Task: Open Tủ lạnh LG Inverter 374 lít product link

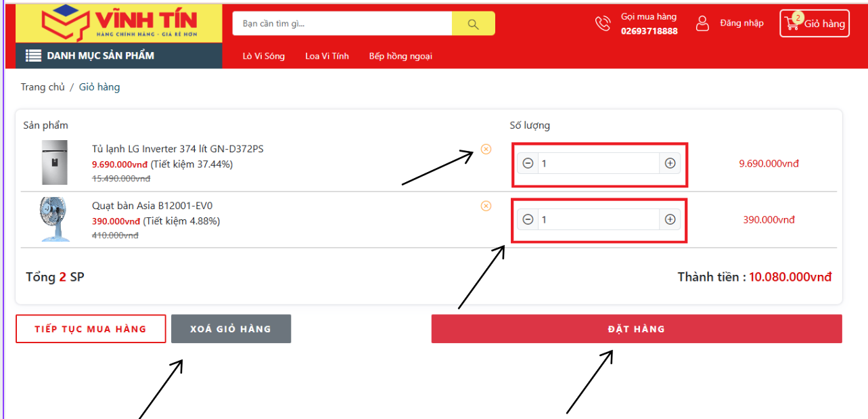Action: pos(178,149)
